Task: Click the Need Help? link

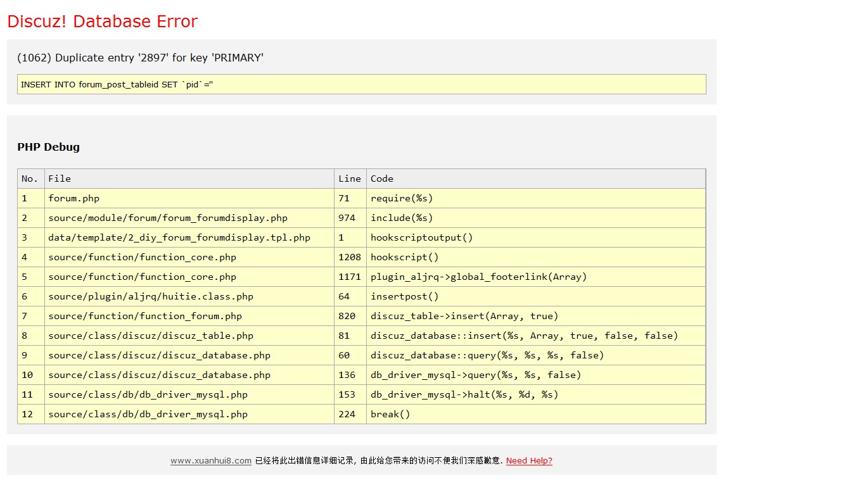Action: pyautogui.click(x=529, y=461)
